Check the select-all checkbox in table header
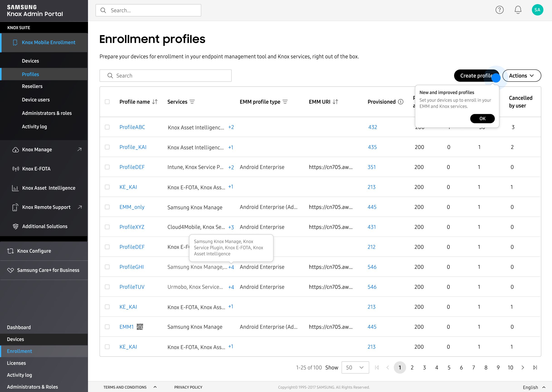 107,102
